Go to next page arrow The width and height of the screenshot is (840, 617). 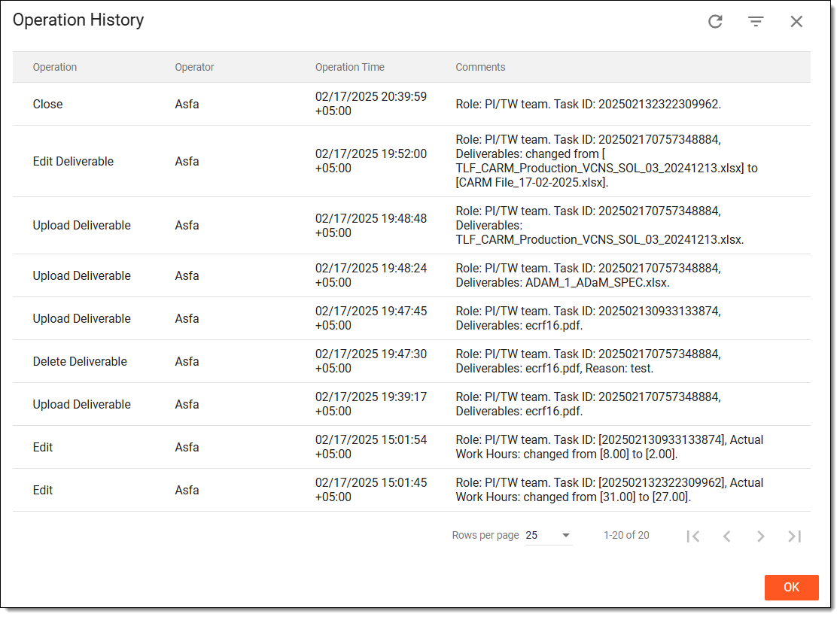click(x=761, y=536)
